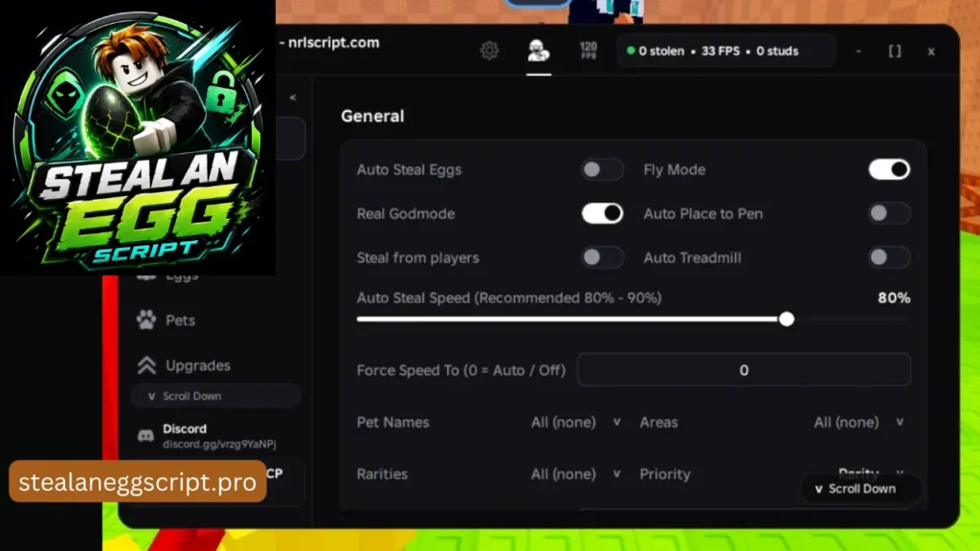
Task: Click the Pets paw icon
Action: pyautogui.click(x=146, y=320)
